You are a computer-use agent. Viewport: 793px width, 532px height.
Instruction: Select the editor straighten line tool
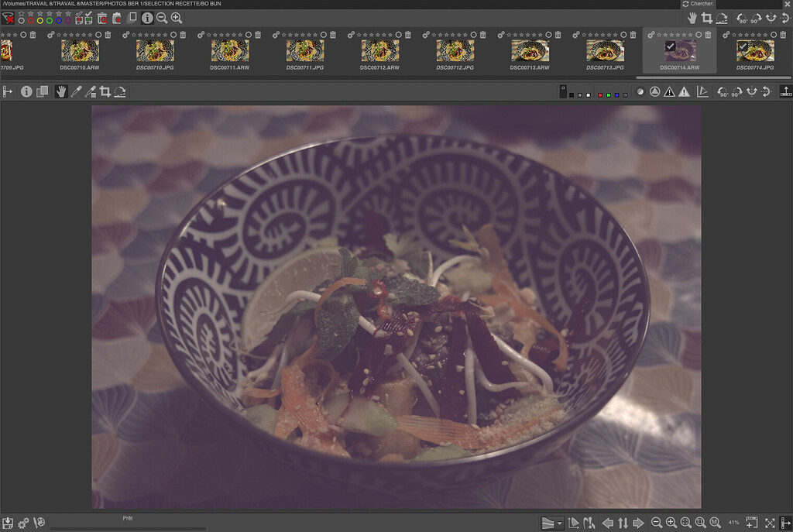pos(120,91)
